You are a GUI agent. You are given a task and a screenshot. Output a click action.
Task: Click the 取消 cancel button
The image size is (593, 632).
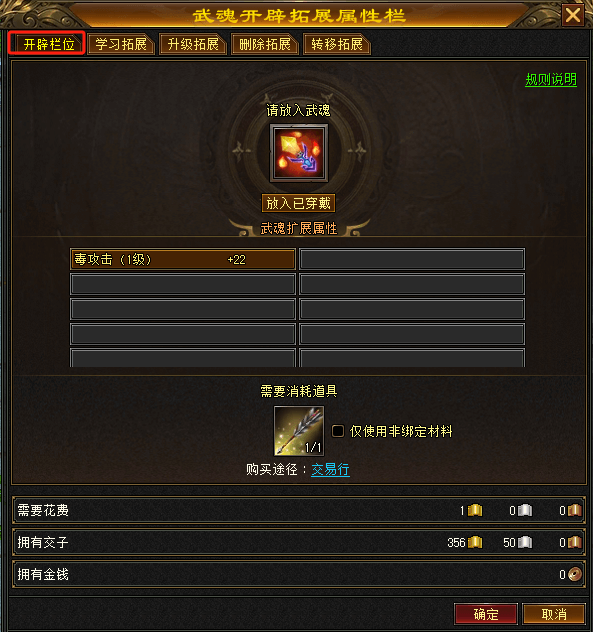[x=554, y=614]
